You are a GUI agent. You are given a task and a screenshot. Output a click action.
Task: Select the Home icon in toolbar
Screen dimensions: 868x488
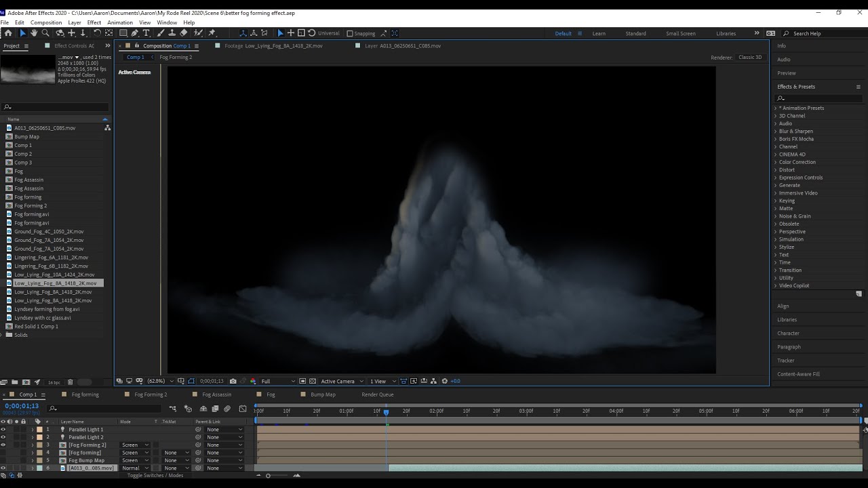coord(7,33)
